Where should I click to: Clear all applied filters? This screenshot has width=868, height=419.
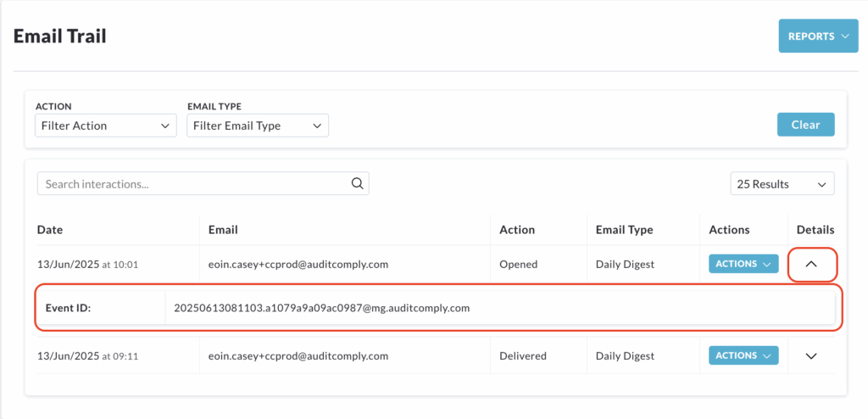tap(805, 125)
